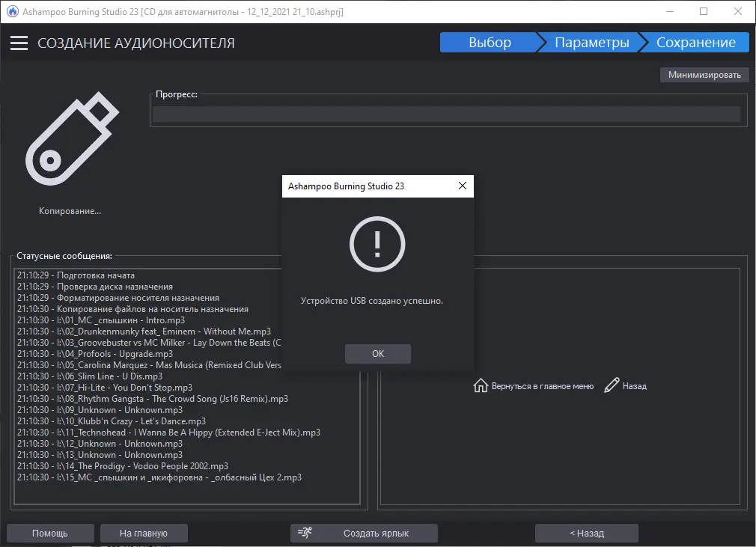Switch to the Выбор step
Viewport: 756px width, 547px height.
491,43
